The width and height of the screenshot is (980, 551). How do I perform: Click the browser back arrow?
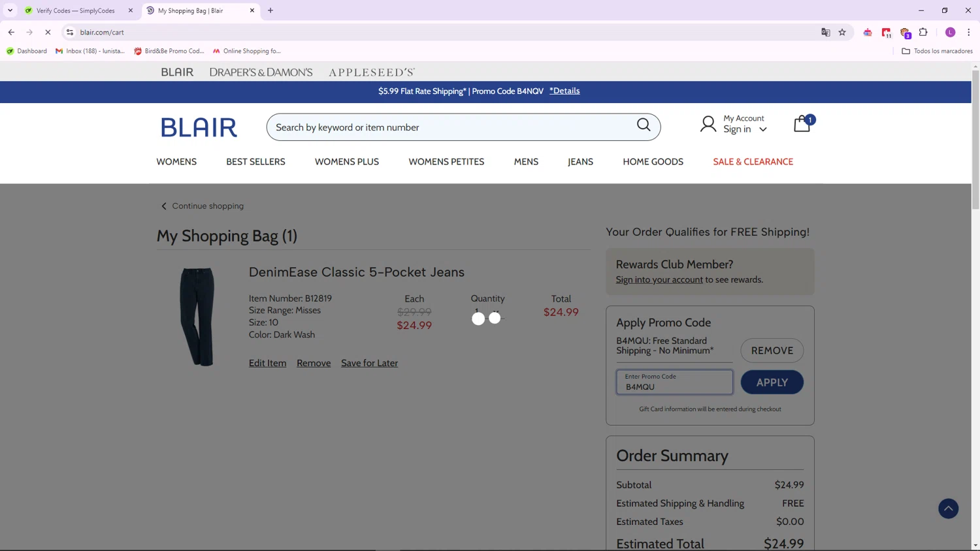(x=11, y=32)
